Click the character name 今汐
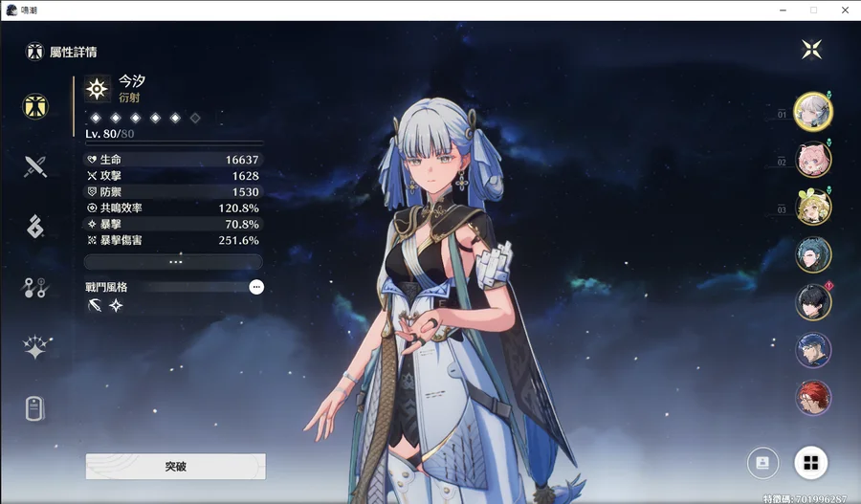The height and width of the screenshot is (504, 861). tap(132, 81)
